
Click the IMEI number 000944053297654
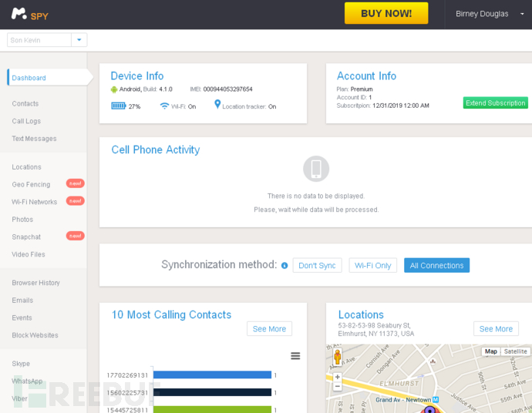227,89
